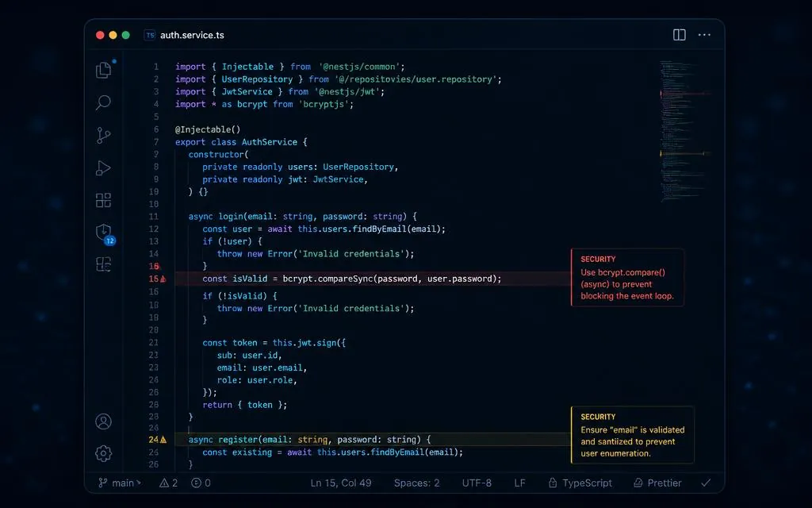Open the Manage gear icon
Image resolution: width=812 pixels, height=508 pixels.
coord(104,453)
